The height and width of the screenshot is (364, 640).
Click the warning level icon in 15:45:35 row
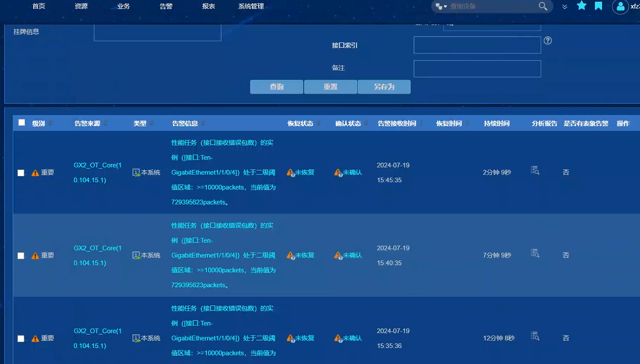coord(35,173)
